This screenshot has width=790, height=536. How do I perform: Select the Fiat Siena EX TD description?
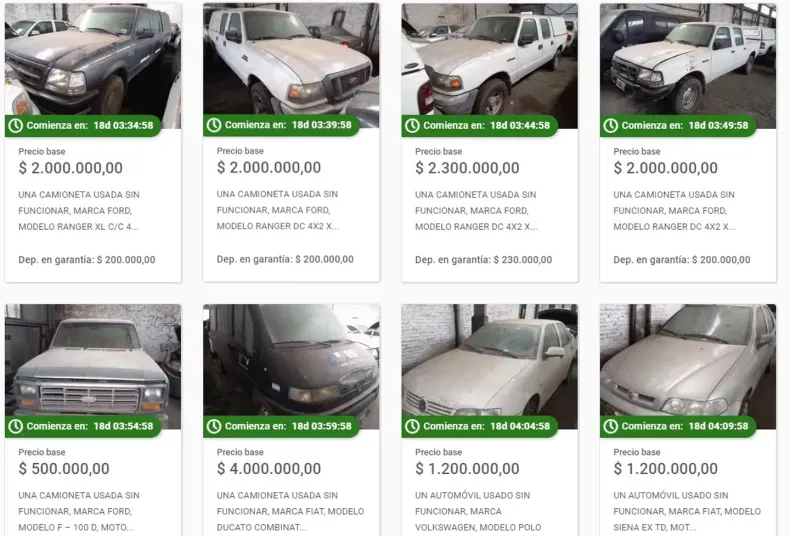pos(687,511)
